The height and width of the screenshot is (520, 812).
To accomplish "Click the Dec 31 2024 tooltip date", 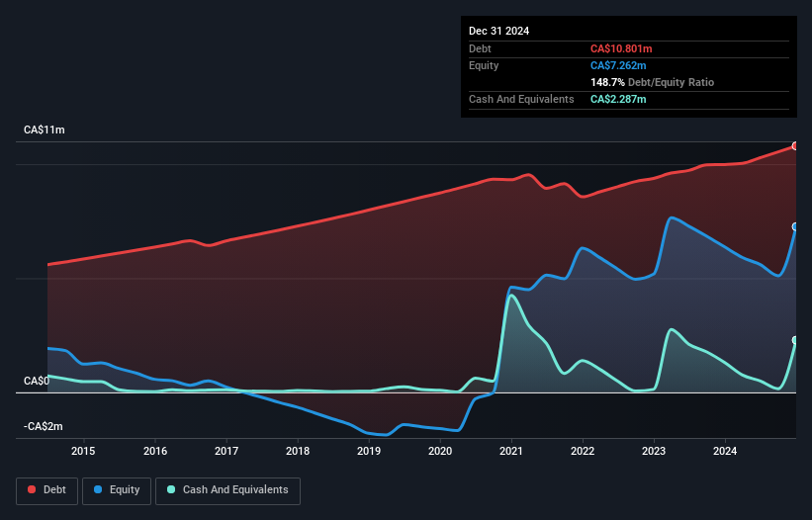I will click(498, 31).
